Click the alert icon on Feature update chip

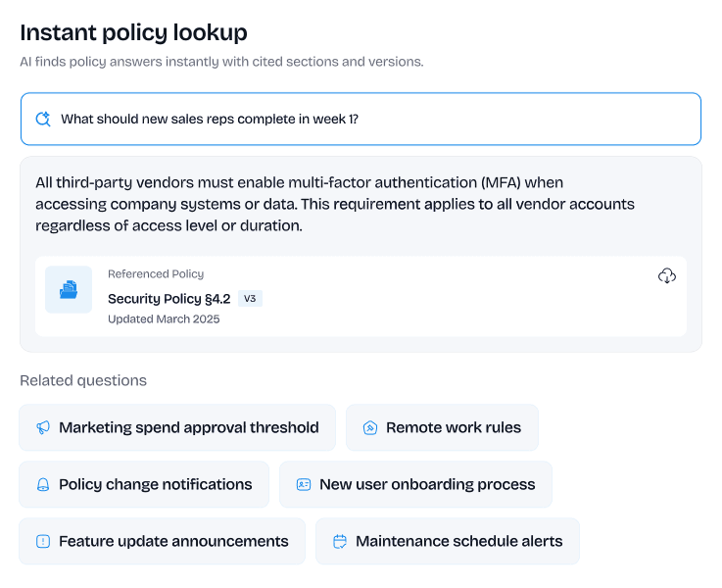pyautogui.click(x=43, y=541)
